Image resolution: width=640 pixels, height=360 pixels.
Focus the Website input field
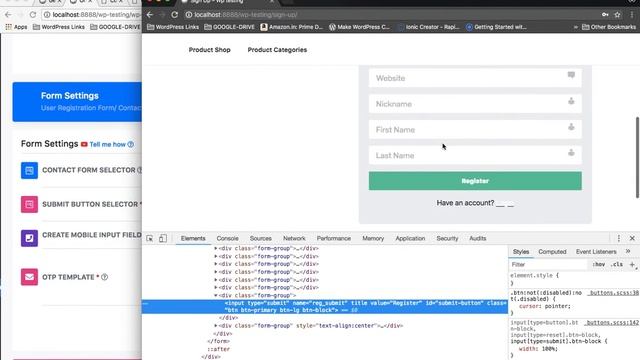click(475, 78)
